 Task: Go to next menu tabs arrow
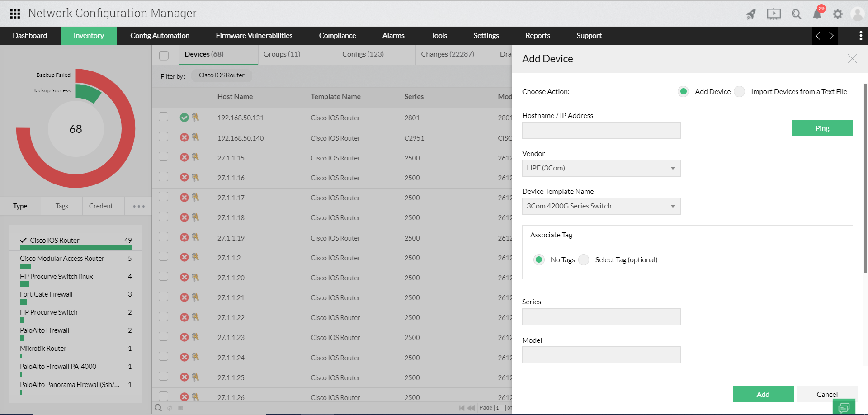pos(831,36)
